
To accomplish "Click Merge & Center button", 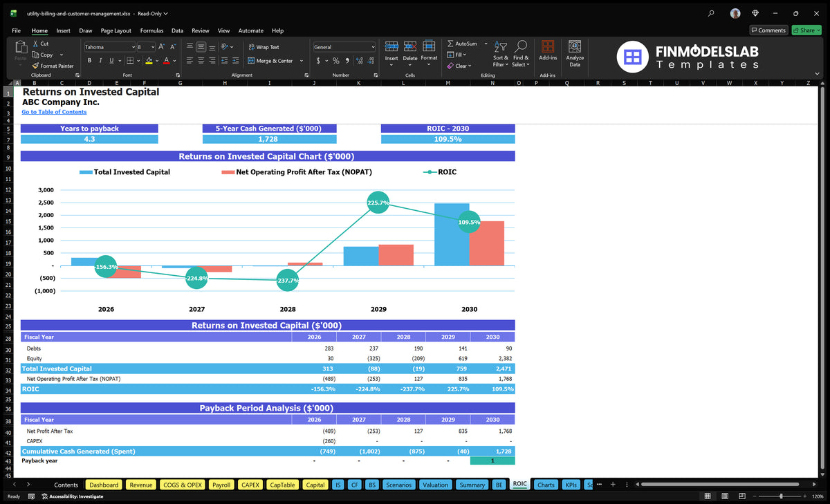I will click(270, 61).
